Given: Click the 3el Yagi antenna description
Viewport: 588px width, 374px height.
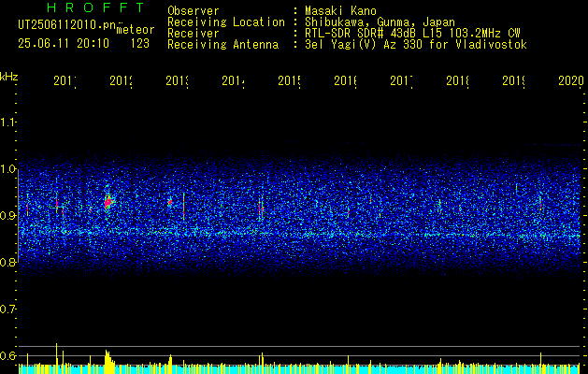Looking at the screenshot, I should (416, 45).
